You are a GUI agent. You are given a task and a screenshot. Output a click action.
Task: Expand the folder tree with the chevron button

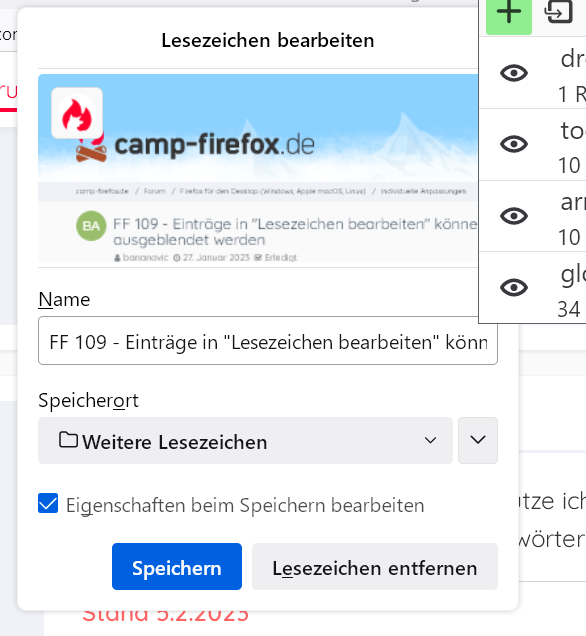478,440
